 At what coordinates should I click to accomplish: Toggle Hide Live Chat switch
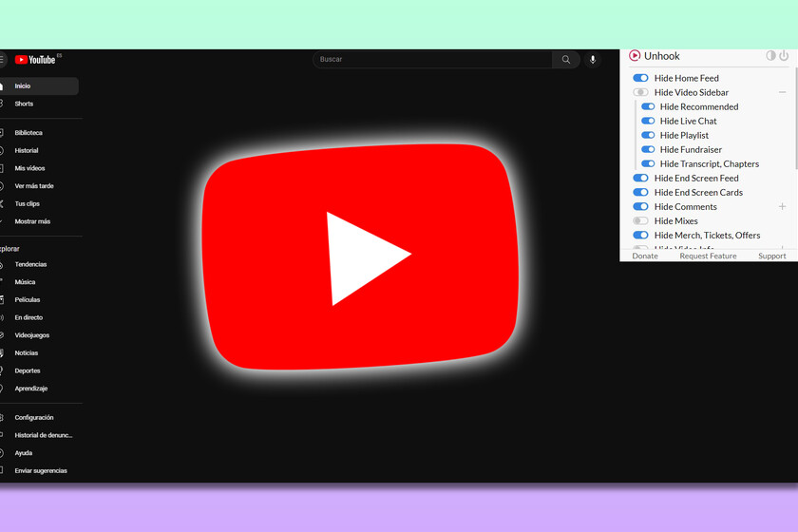pyautogui.click(x=647, y=121)
